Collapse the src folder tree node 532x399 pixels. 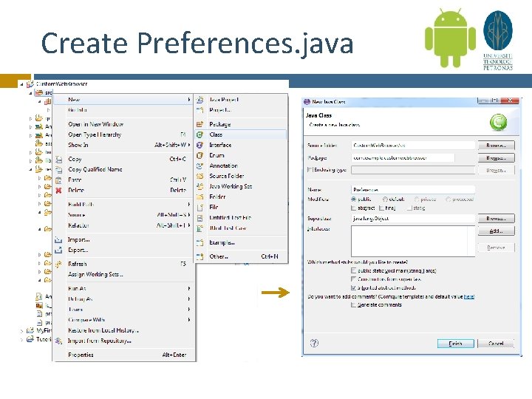[30, 92]
